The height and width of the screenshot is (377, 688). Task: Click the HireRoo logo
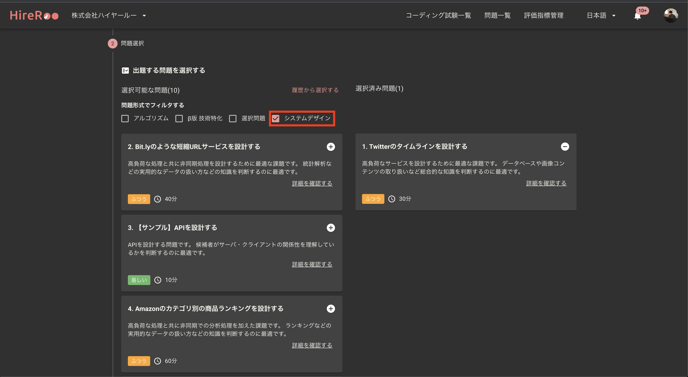click(34, 15)
